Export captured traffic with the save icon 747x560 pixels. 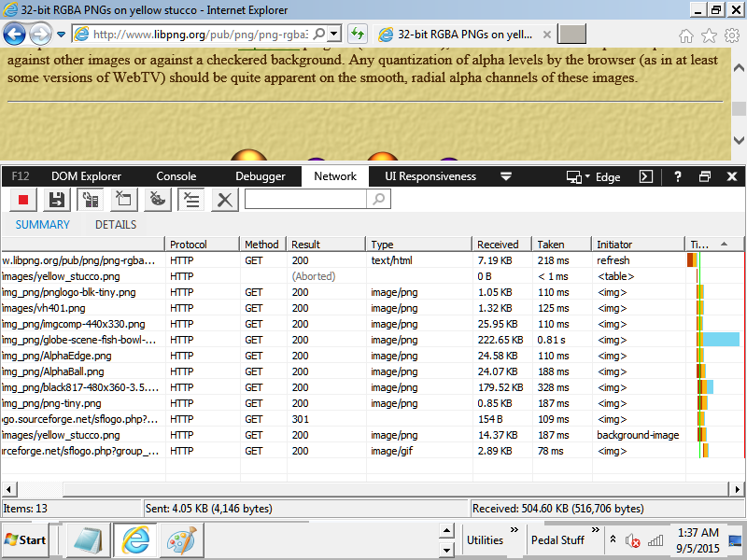pos(57,200)
